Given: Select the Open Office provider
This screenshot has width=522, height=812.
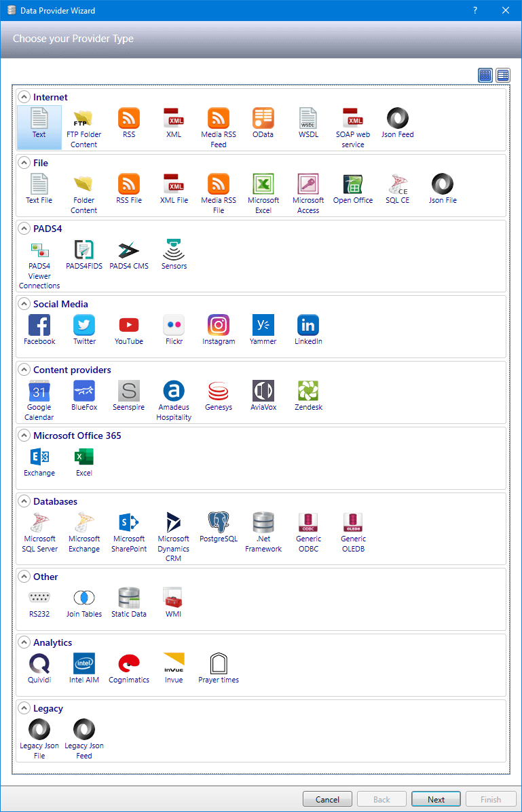Looking at the screenshot, I should tap(353, 189).
